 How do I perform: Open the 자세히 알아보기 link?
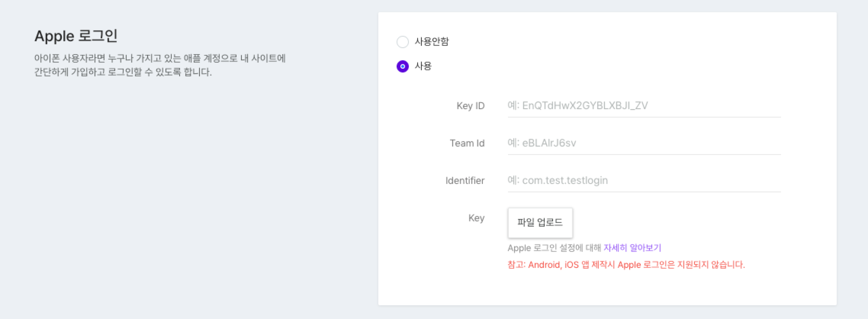632,248
